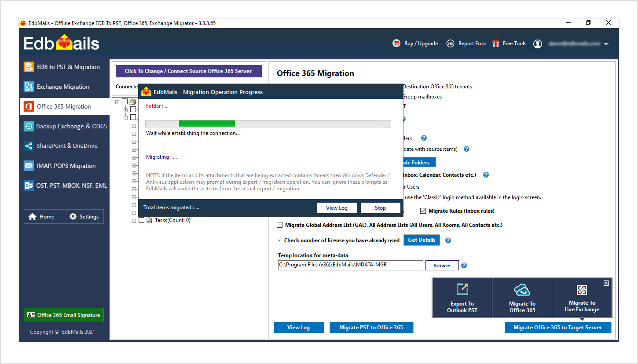Click Migrate PST to Office 365

coord(371,328)
